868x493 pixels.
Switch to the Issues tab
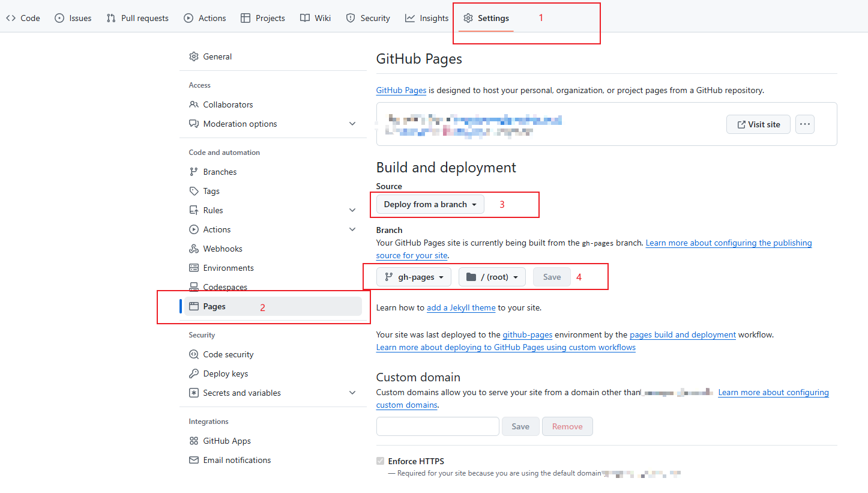click(73, 18)
